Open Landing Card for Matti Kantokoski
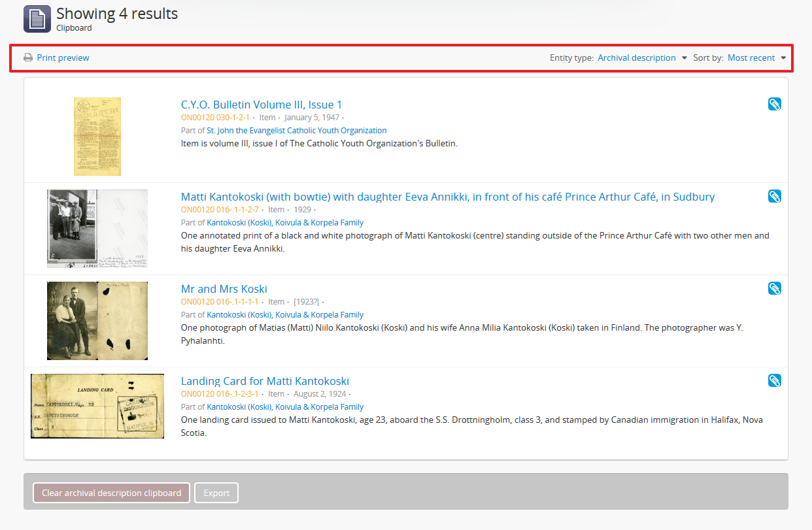 click(x=265, y=381)
